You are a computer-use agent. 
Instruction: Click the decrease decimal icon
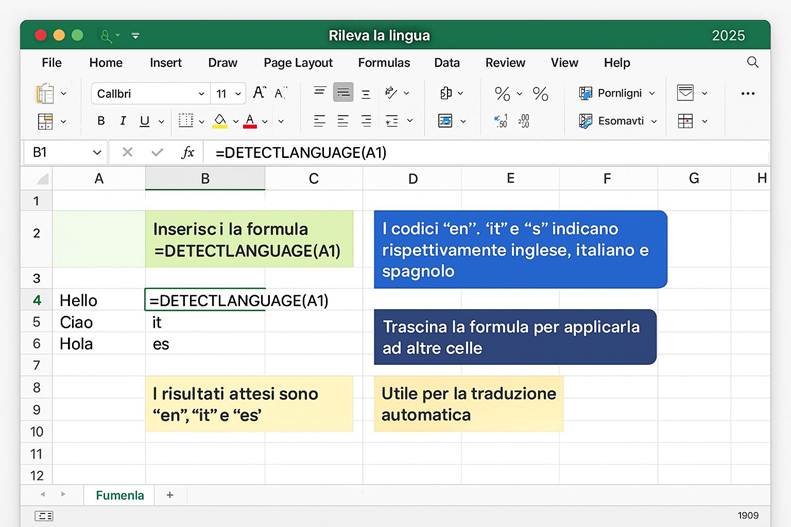pyautogui.click(x=524, y=121)
